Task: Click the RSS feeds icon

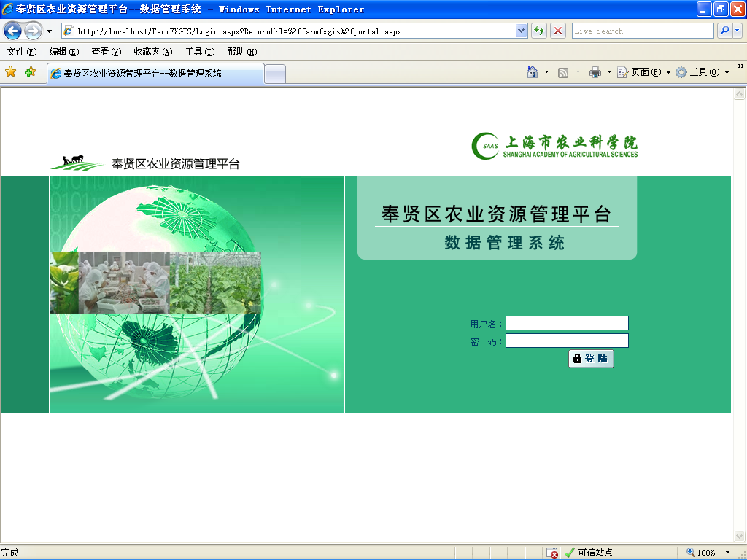Action: pos(563,72)
